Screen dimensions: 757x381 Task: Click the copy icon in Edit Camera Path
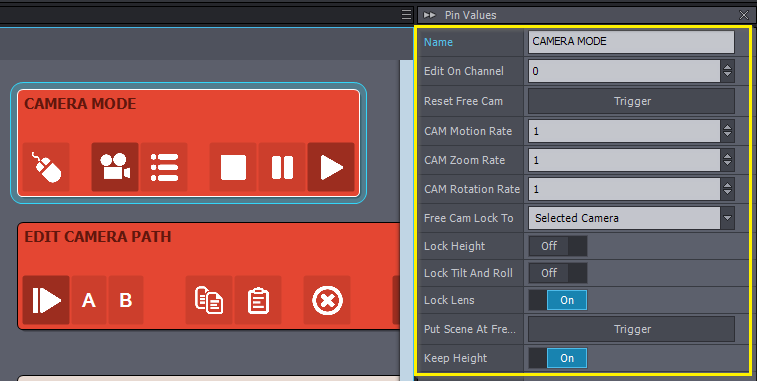[209, 300]
